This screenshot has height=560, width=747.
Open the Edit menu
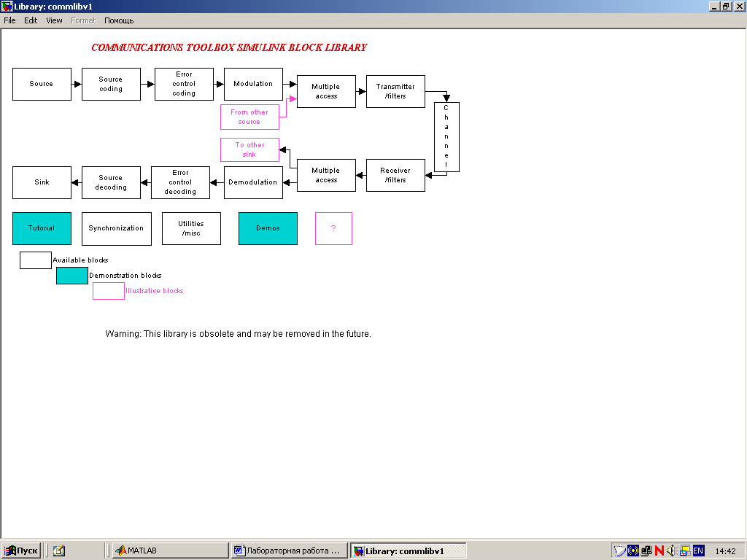pos(31,20)
